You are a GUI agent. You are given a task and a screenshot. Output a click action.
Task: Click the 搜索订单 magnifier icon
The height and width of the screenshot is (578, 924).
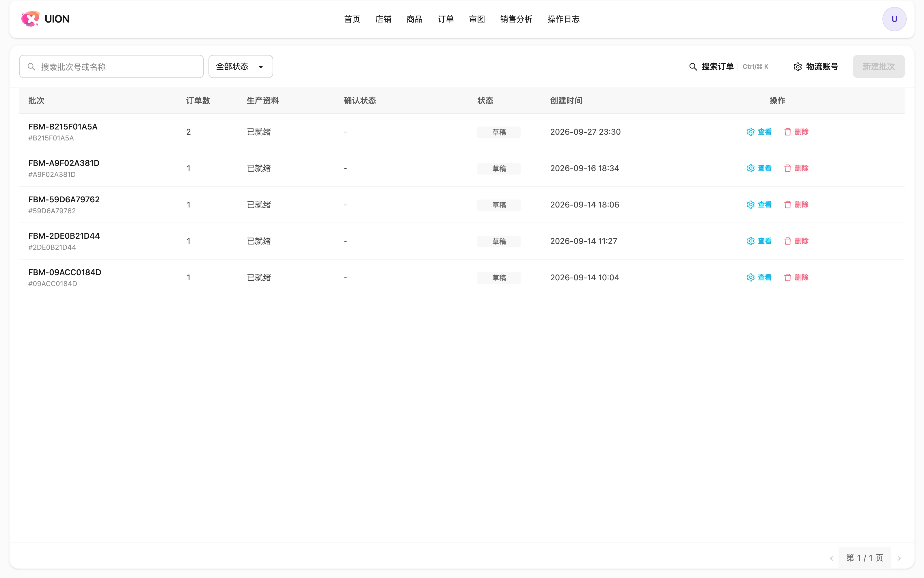tap(693, 66)
